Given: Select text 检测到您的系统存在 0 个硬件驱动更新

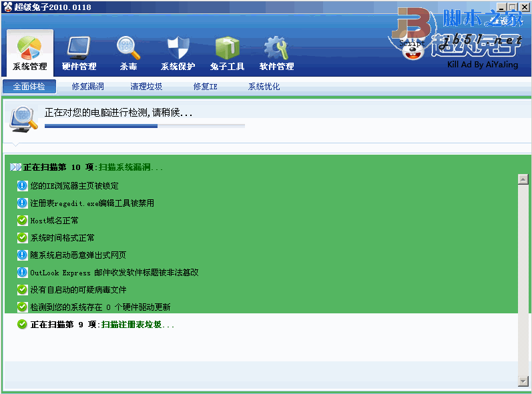Looking at the screenshot, I should (x=100, y=307).
